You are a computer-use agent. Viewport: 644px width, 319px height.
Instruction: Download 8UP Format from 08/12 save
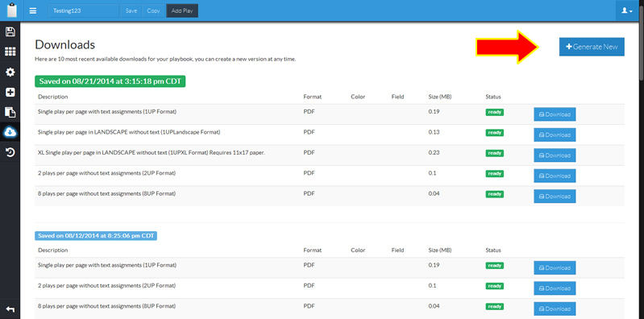pos(555,309)
